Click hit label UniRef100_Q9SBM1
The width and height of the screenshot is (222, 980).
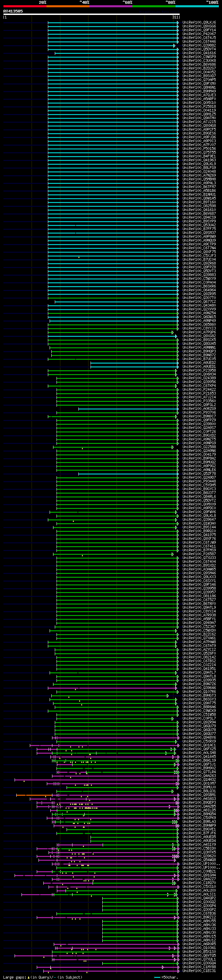(x=199, y=795)
